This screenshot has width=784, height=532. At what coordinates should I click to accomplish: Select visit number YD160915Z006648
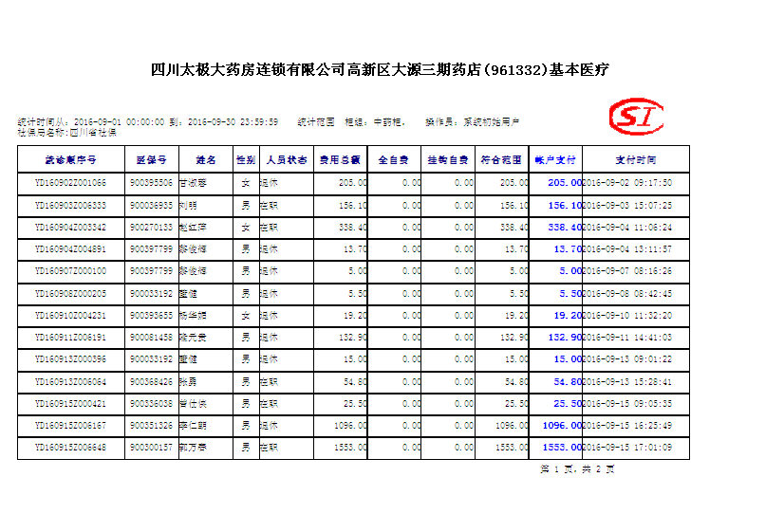70,447
